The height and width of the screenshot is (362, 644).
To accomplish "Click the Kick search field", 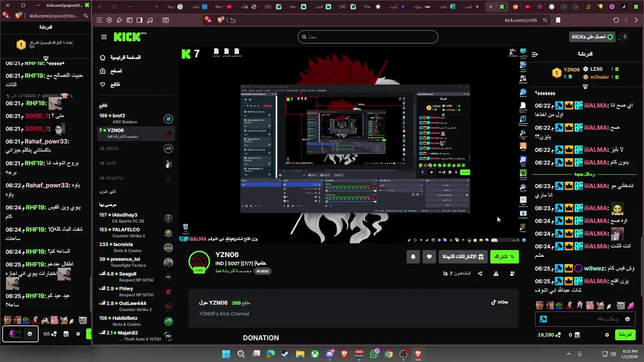I will coord(368,37).
